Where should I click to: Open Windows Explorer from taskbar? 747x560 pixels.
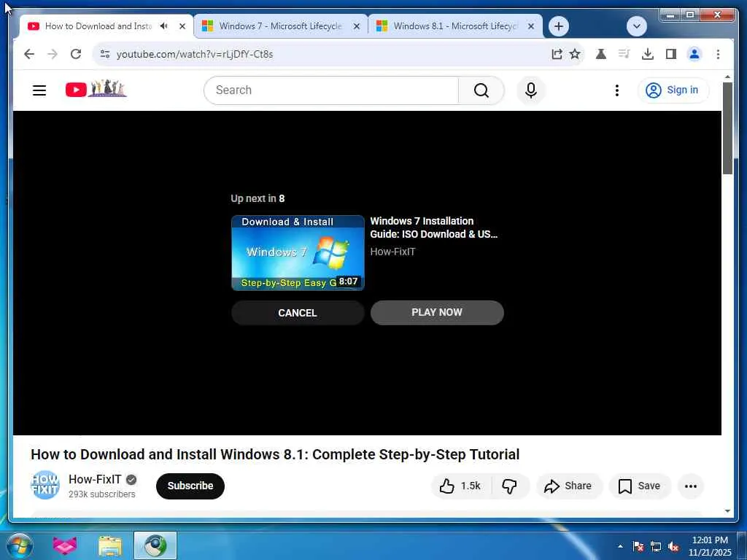[110, 546]
